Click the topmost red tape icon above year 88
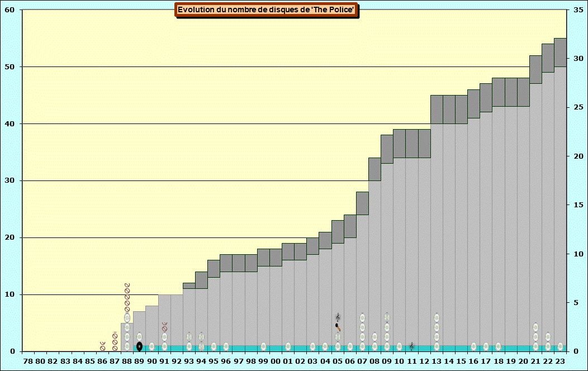Viewport: 588px width, 371px height. click(x=127, y=285)
